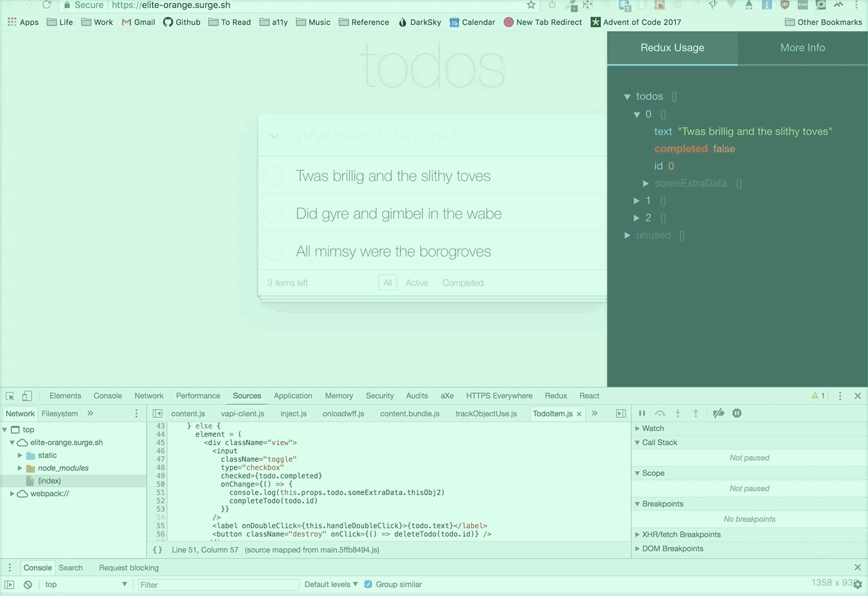
Task: Toggle all todos complete chevron
Action: click(x=274, y=136)
